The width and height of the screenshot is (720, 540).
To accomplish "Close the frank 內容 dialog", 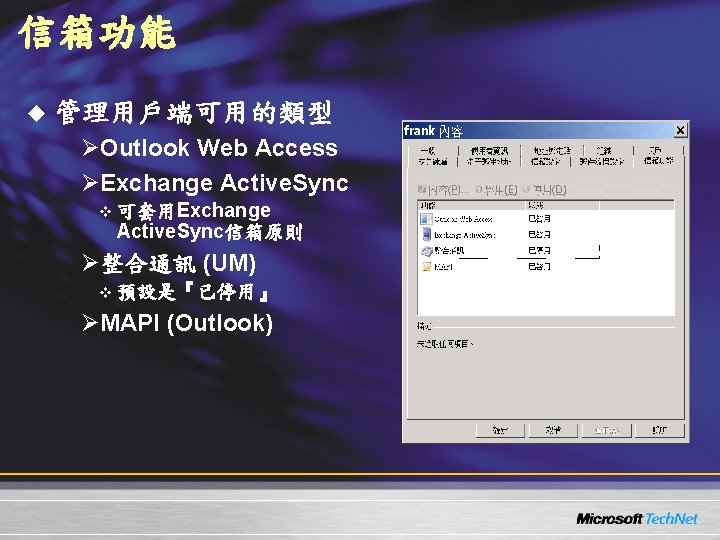I will pos(680,130).
